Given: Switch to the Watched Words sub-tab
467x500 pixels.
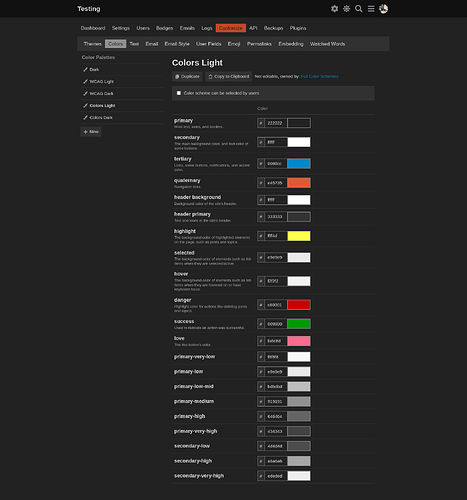Looking at the screenshot, I should pyautogui.click(x=327, y=44).
